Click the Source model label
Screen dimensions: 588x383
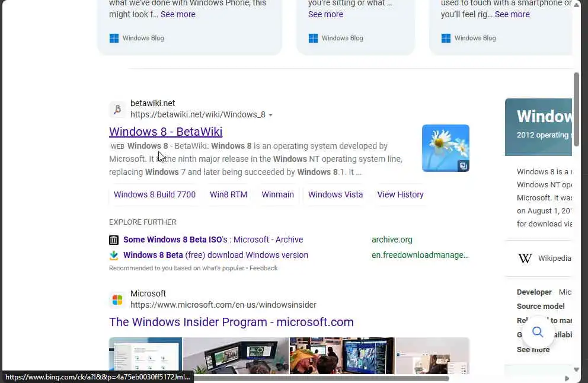pos(541,306)
